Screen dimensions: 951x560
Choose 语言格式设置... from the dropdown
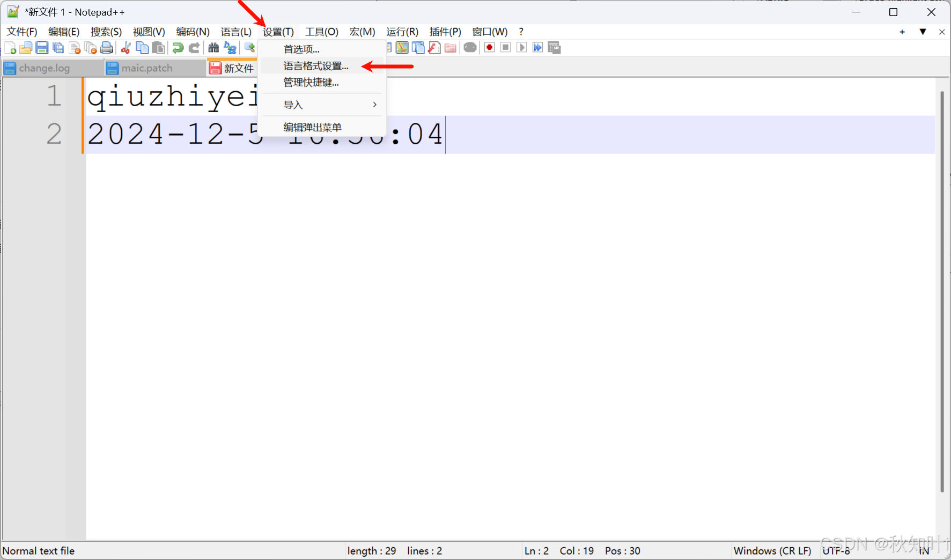coord(322,66)
